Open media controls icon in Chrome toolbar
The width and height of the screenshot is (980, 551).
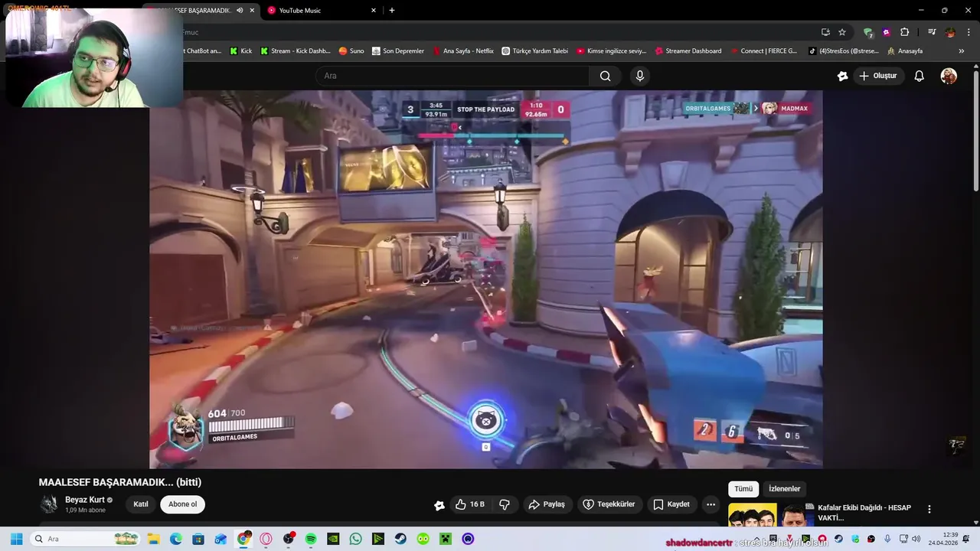click(x=932, y=32)
